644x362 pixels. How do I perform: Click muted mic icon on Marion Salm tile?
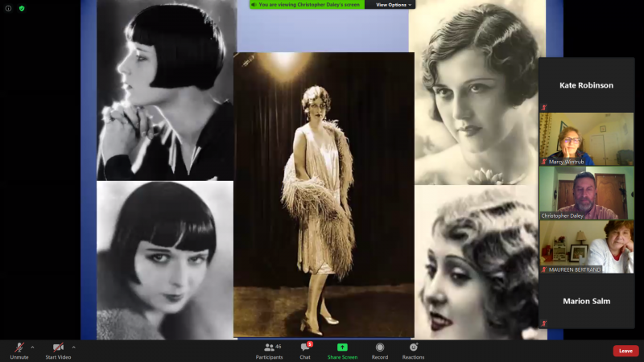click(544, 323)
